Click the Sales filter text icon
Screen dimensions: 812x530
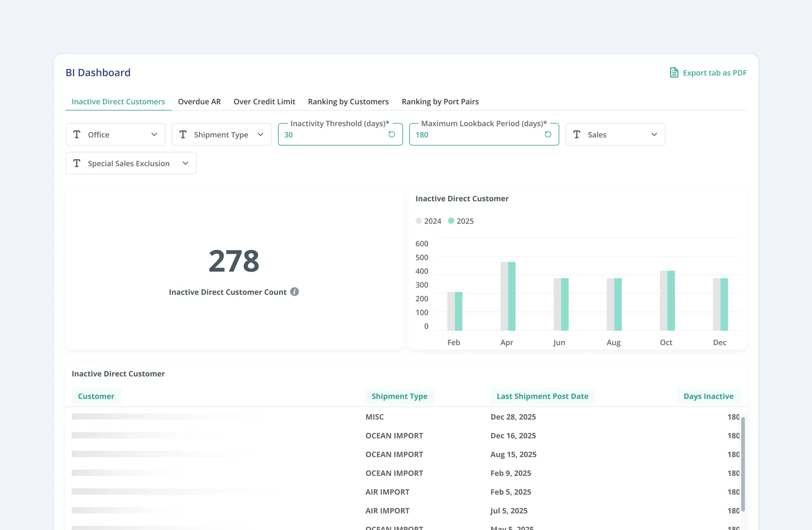click(x=577, y=134)
